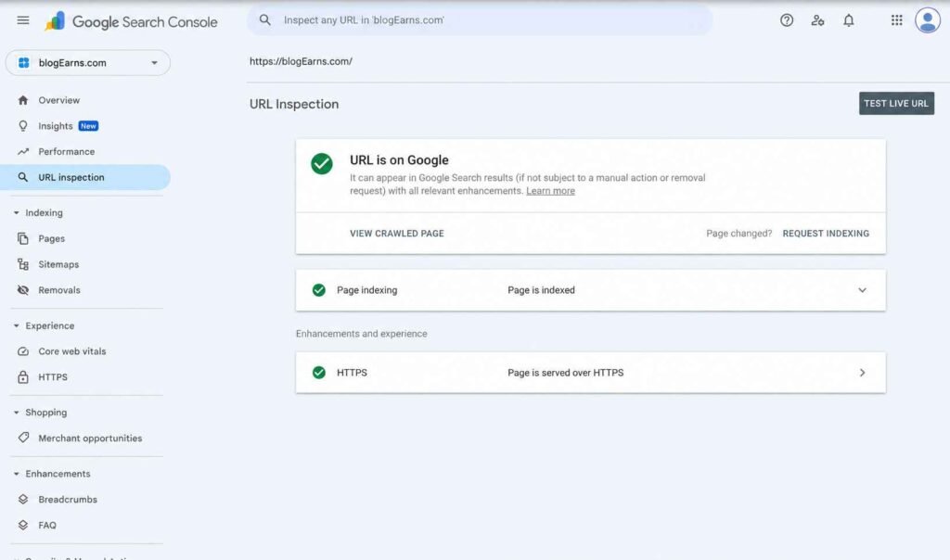Click the https://blogEarns.com/ inspected URL text
This screenshot has width=950, height=560.
pos(302,62)
